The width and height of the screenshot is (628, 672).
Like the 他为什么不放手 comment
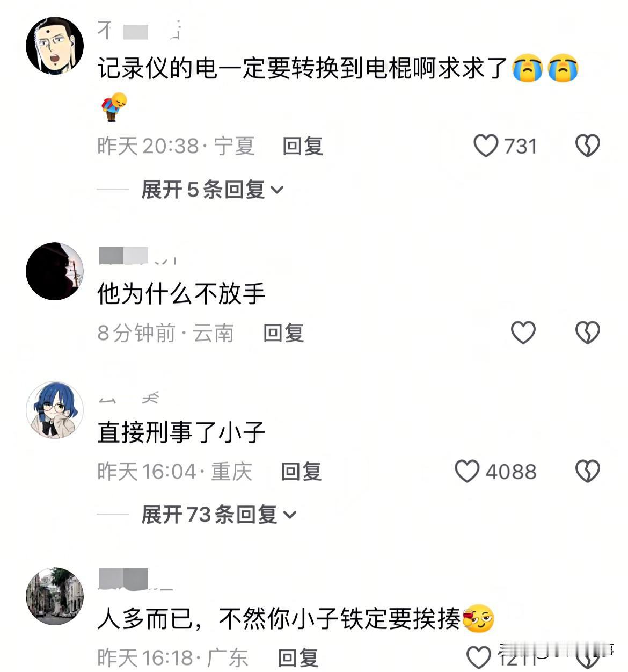(x=523, y=333)
